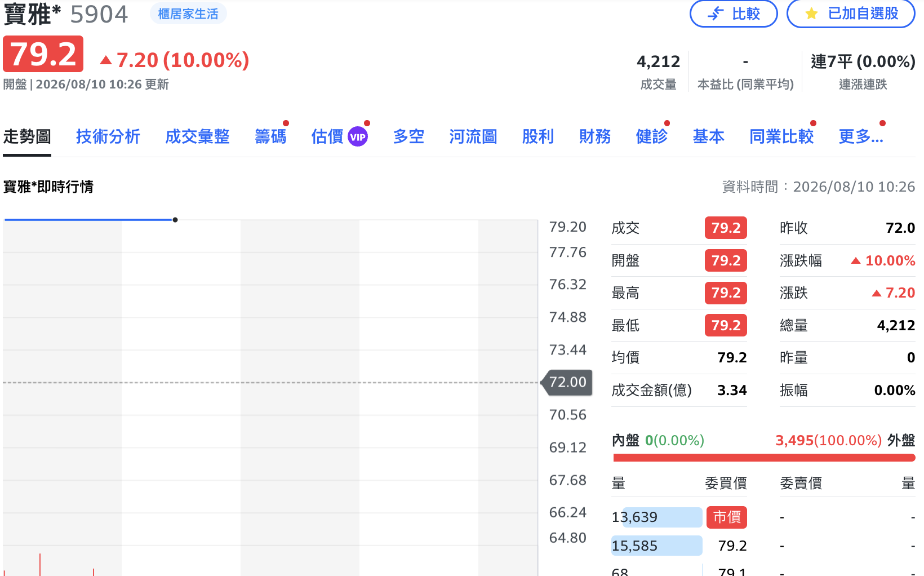Viewport: 924px width, 576px height.
Task: Click the star icon in 已加自選股
Action: point(811,14)
